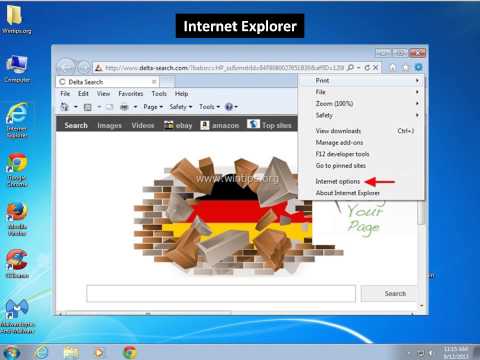Open the Help menu in menu bar
The height and width of the screenshot is (360, 480).
click(181, 94)
